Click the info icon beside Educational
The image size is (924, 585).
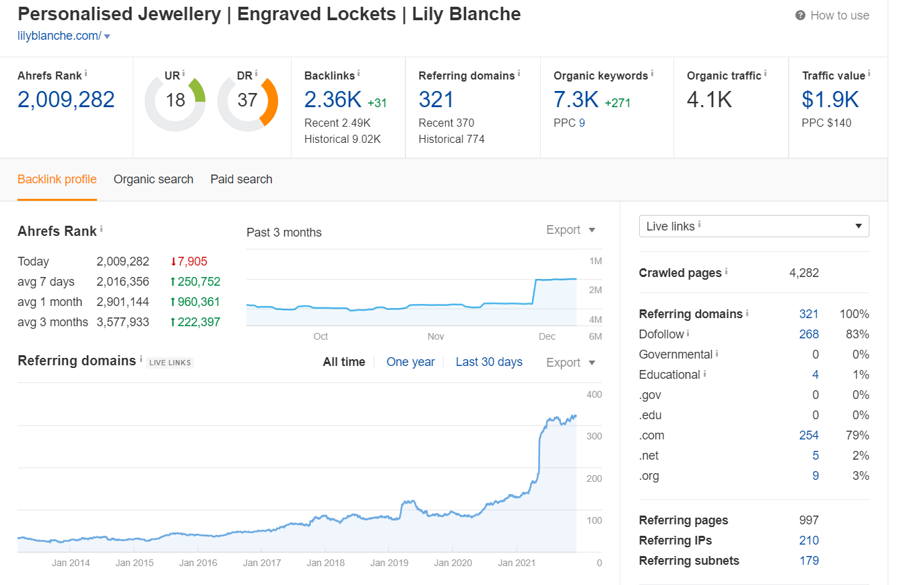705,373
